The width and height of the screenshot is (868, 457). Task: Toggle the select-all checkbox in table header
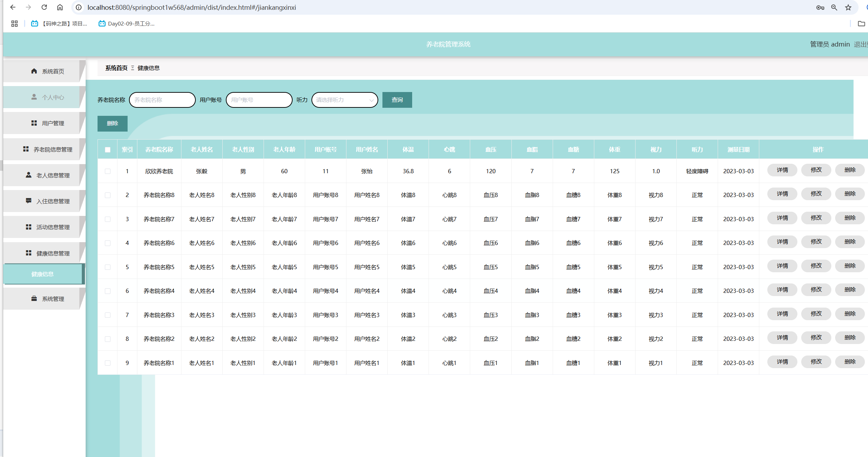coord(108,150)
